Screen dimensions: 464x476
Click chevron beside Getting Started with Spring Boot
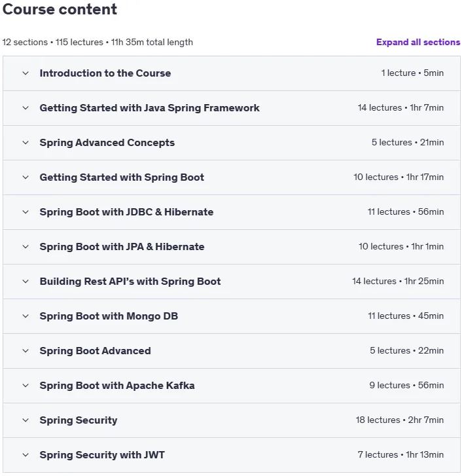(x=26, y=177)
